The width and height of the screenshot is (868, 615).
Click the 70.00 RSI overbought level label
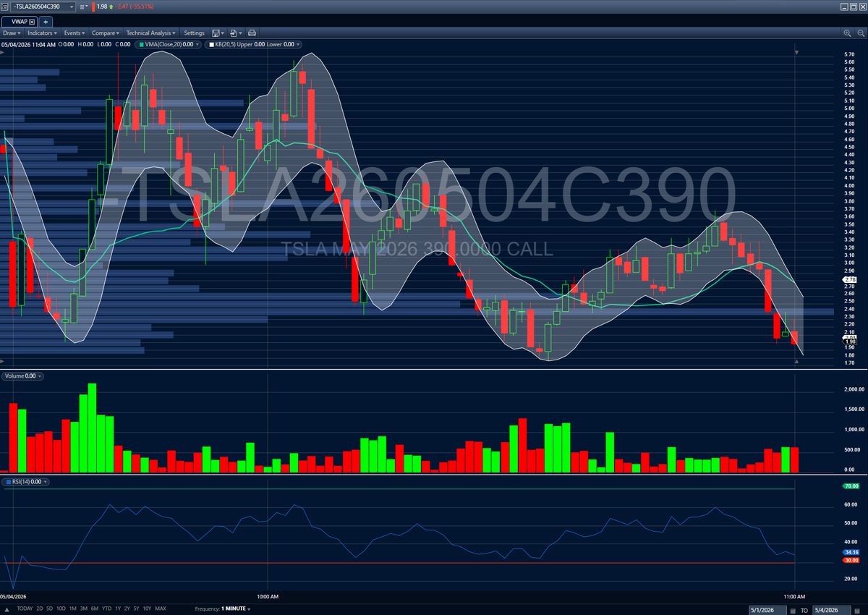[x=851, y=486]
